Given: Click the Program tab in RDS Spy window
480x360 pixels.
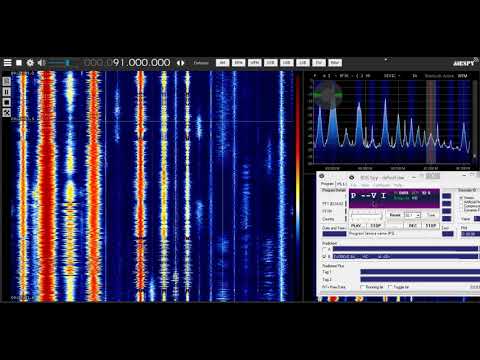Looking at the screenshot, I should 327,184.
